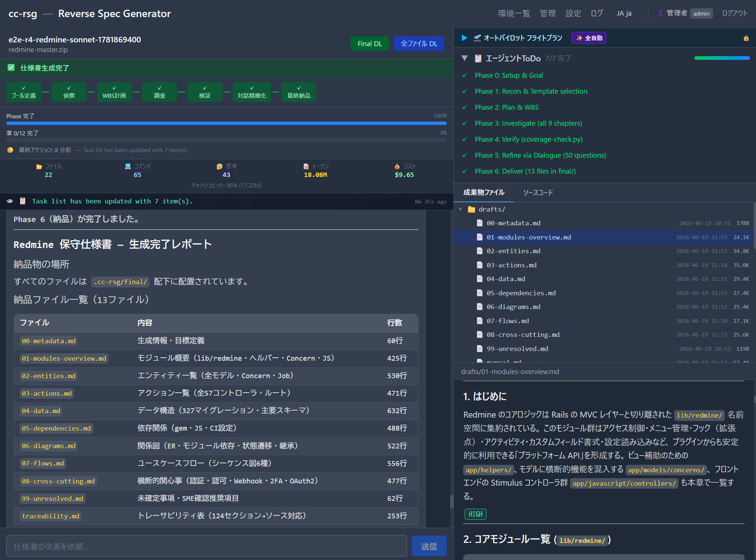Open 07-flows.md in the file tree
Screen dimensions: 756x560
click(x=604, y=321)
